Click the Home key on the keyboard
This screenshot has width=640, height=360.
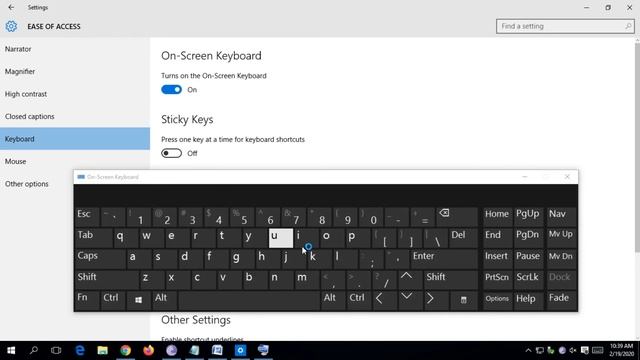point(497,217)
